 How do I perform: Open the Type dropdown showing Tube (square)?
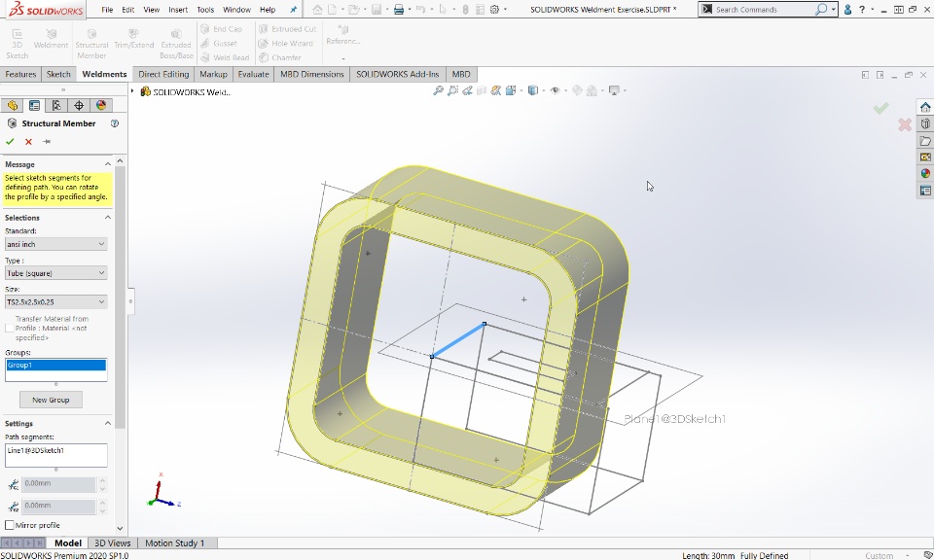pyautogui.click(x=56, y=273)
